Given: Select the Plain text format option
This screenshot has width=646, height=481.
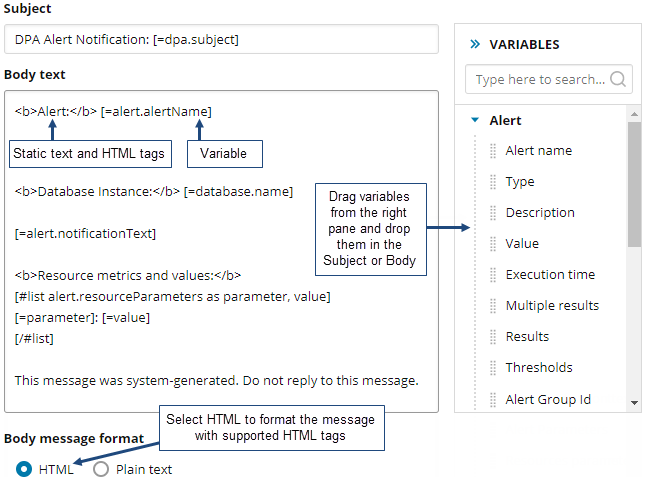Looking at the screenshot, I should coord(101,469).
